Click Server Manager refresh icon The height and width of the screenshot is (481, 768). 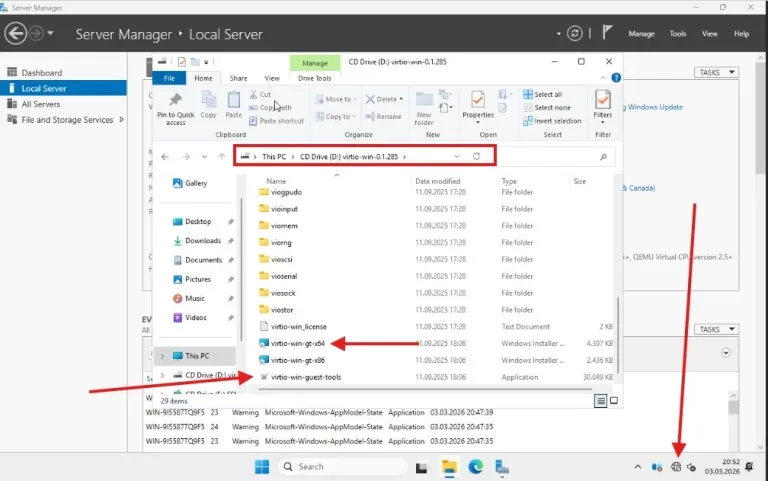pos(575,33)
